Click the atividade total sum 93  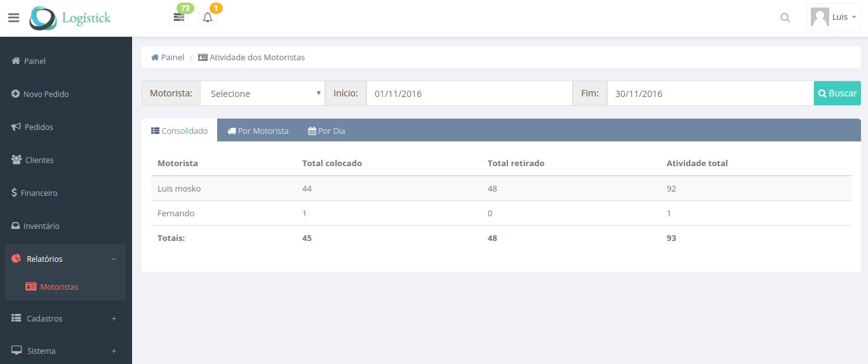(x=671, y=238)
